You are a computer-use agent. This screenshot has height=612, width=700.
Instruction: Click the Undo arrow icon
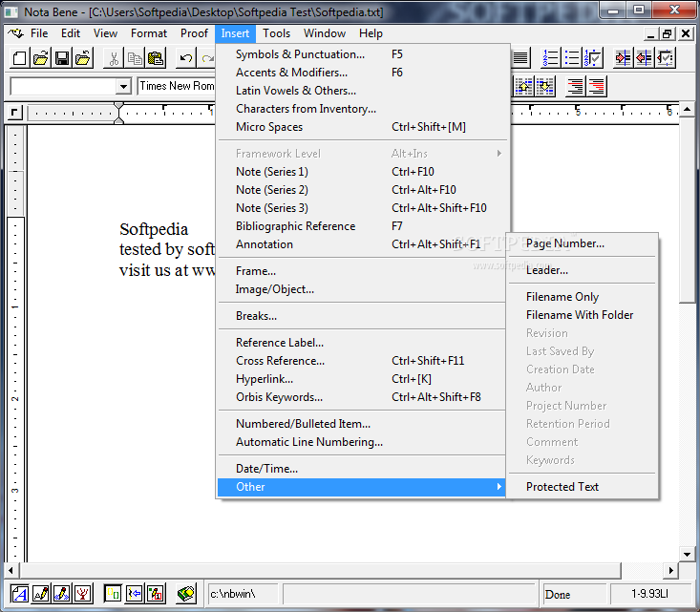coord(186,58)
